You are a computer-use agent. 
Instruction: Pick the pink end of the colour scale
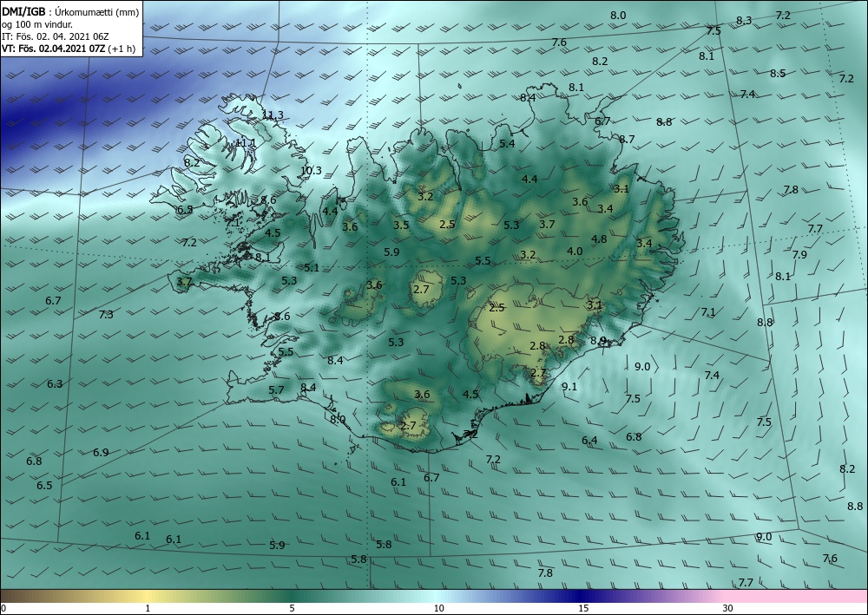[797, 596]
